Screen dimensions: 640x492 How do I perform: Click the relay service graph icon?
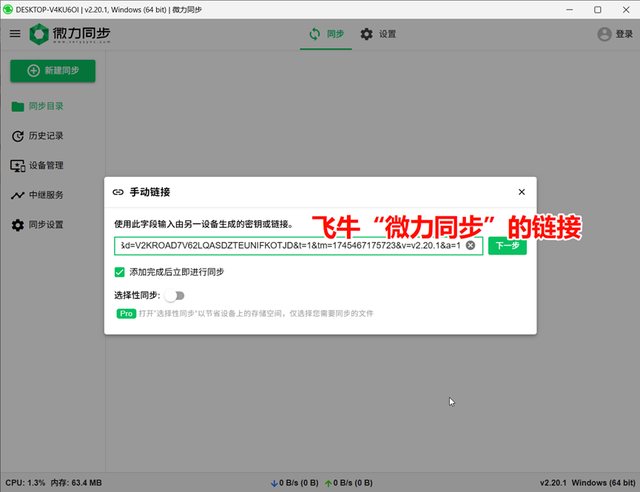click(x=18, y=196)
